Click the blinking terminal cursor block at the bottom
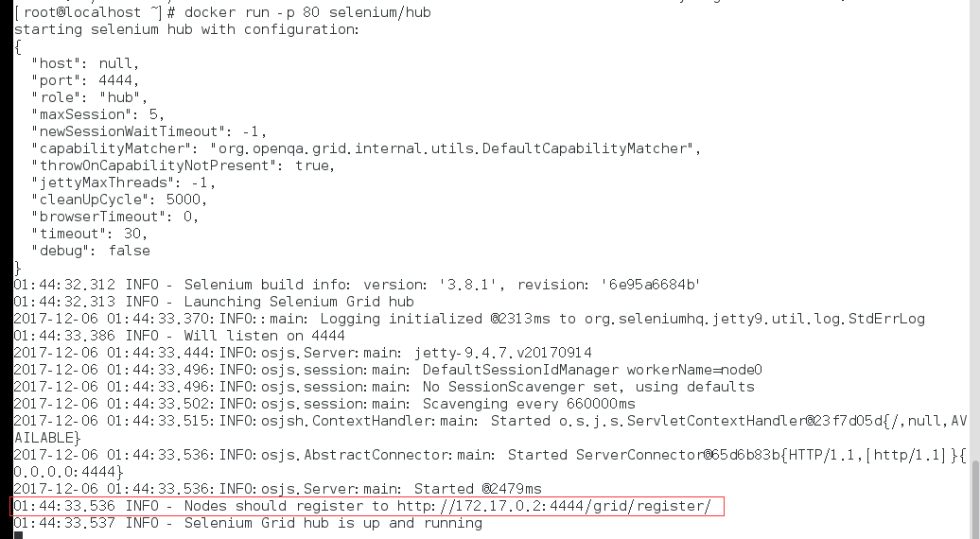 [x=18, y=536]
